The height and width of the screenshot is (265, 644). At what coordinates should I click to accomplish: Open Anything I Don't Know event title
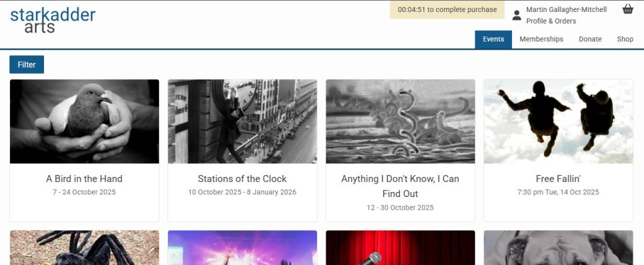pyautogui.click(x=401, y=186)
